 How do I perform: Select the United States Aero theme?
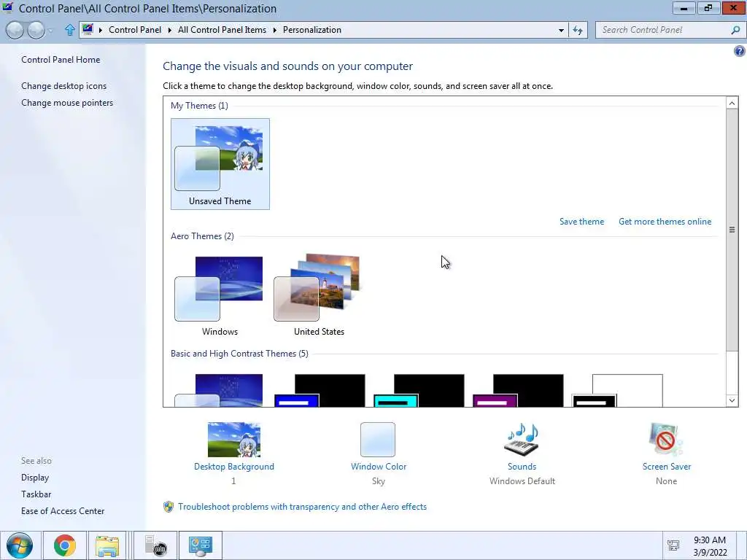coord(319,295)
